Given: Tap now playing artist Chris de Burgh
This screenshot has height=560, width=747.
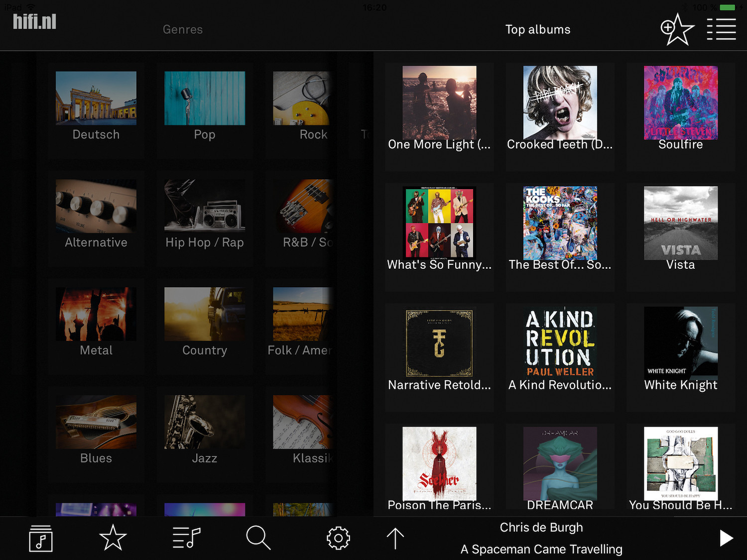Looking at the screenshot, I should pyautogui.click(x=541, y=528).
